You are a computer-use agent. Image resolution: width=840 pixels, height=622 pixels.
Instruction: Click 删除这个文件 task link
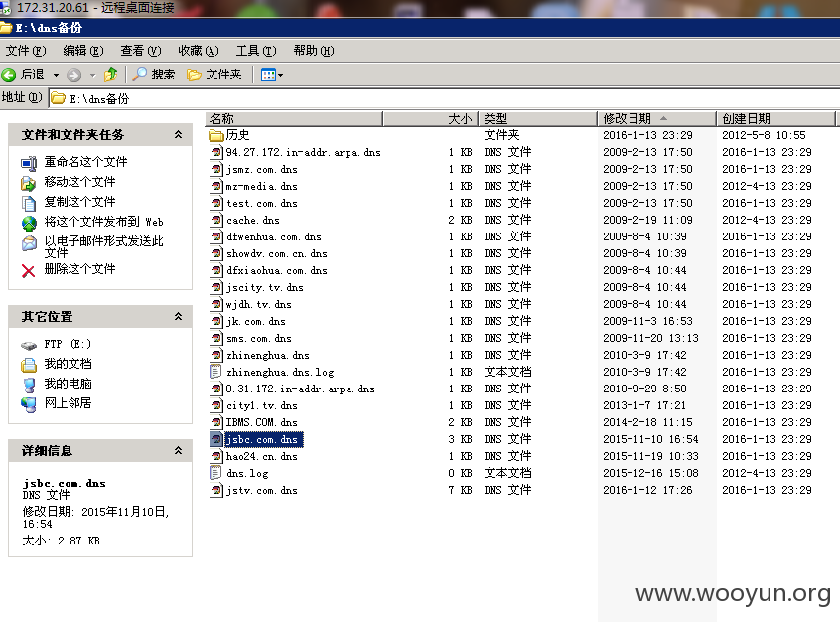pos(79,268)
